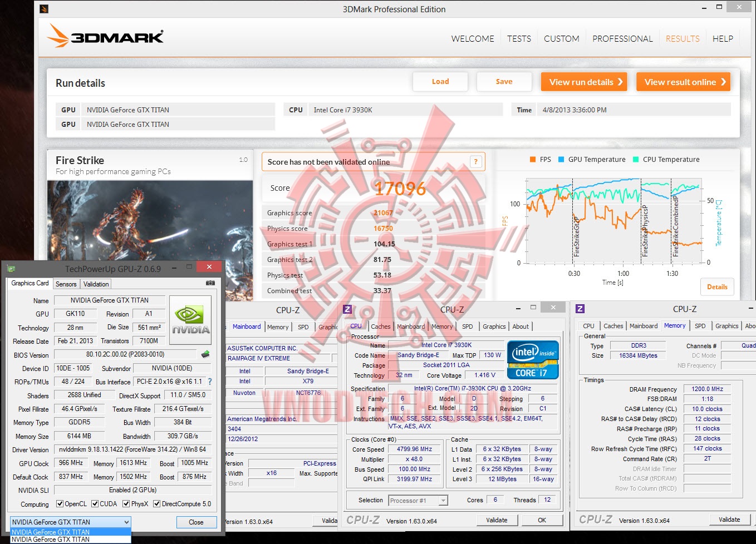Click the score validation help question icon

click(475, 162)
